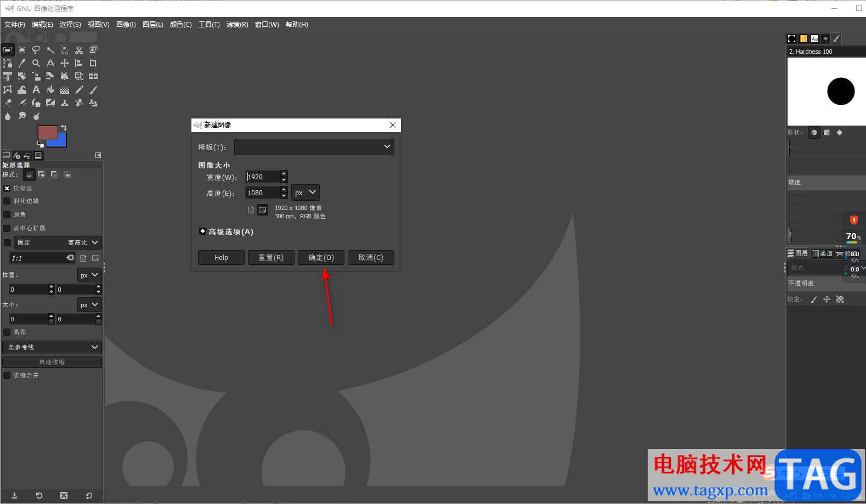This screenshot has width=866, height=504.
Task: Select the Text tool
Action: 36,89
